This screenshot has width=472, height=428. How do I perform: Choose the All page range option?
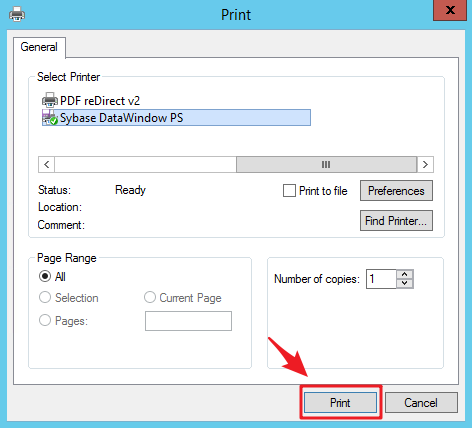[x=45, y=276]
